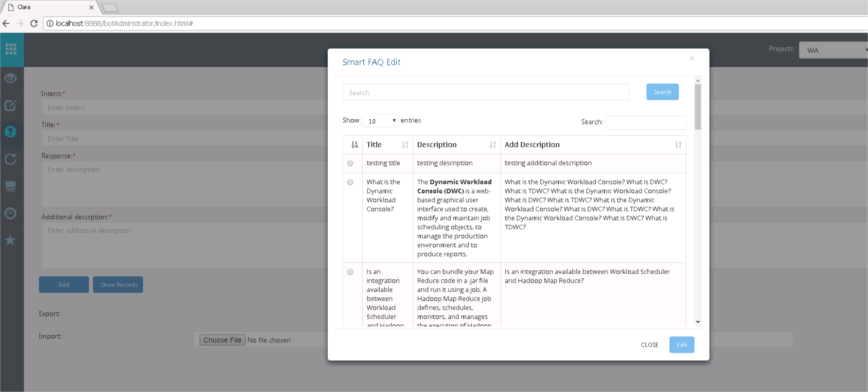Screen dimensions: 868x392
Task: Sort by Add Description column header
Action: click(x=593, y=145)
